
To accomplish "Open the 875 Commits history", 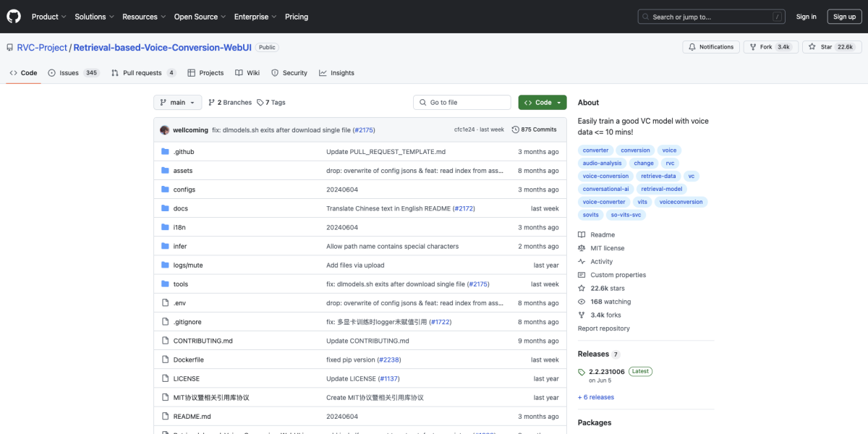I will pyautogui.click(x=534, y=129).
